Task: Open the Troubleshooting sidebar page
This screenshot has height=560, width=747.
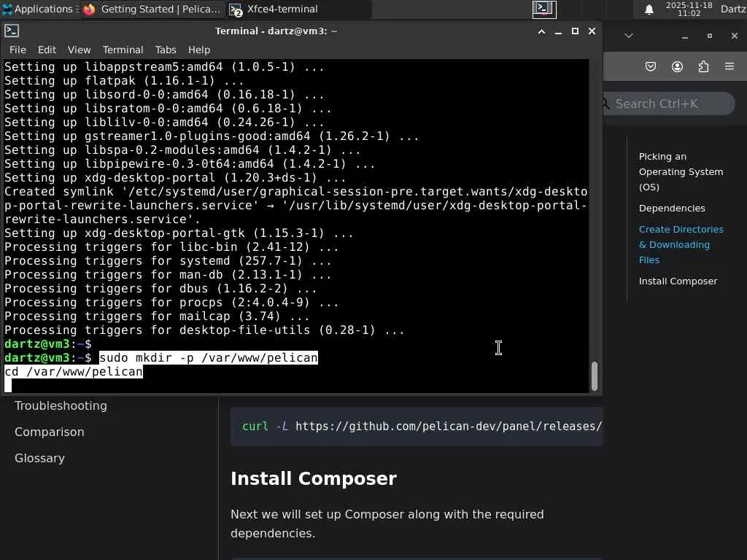Action: (61, 405)
